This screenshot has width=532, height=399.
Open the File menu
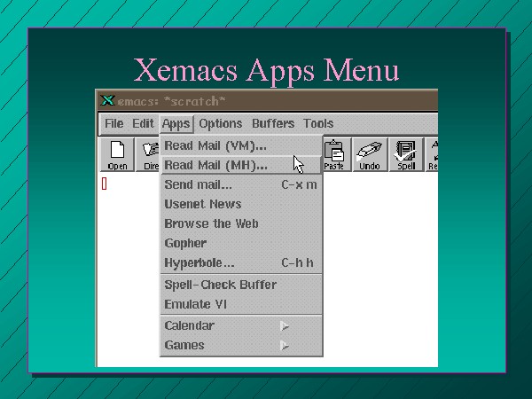point(114,123)
